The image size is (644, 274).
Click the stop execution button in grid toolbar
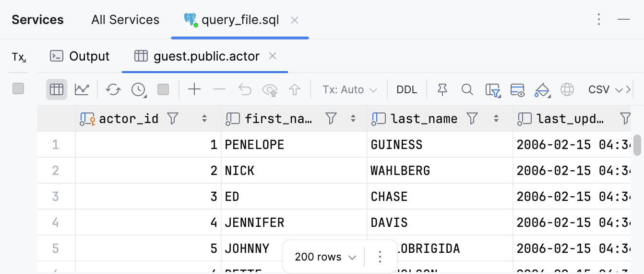click(163, 89)
